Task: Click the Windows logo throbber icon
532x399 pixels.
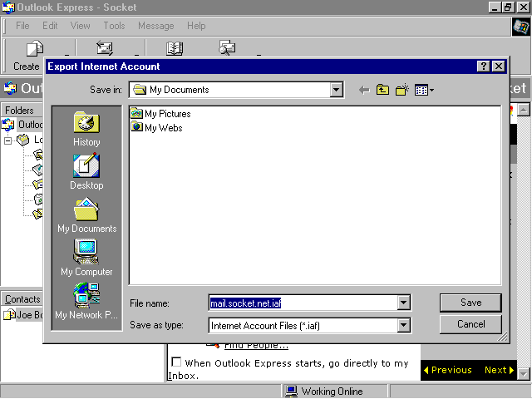Action: click(521, 27)
